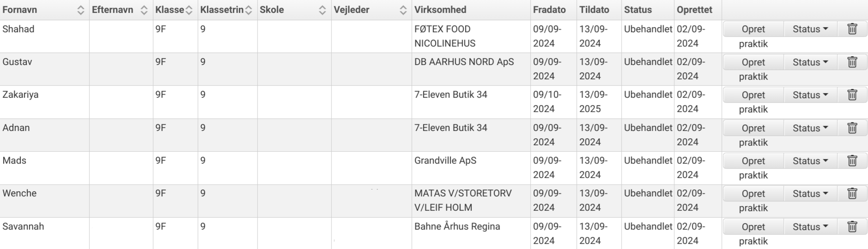868x249 pixels.
Task: Expand the Status dropdown in Zakariya's row
Action: pos(810,95)
